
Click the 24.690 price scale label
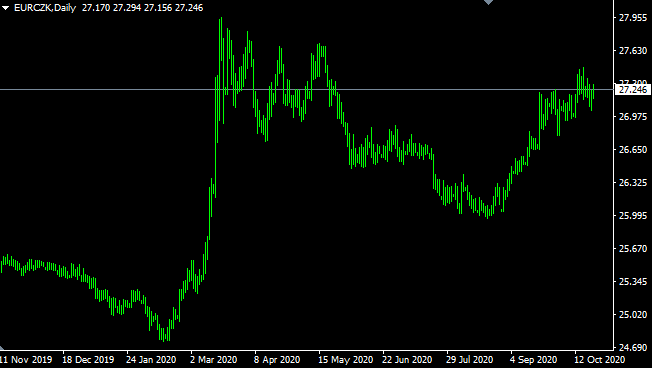(633, 347)
